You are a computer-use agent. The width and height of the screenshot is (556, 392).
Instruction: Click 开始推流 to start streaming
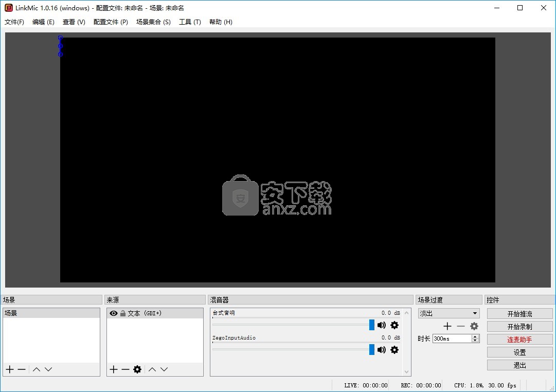coord(520,314)
